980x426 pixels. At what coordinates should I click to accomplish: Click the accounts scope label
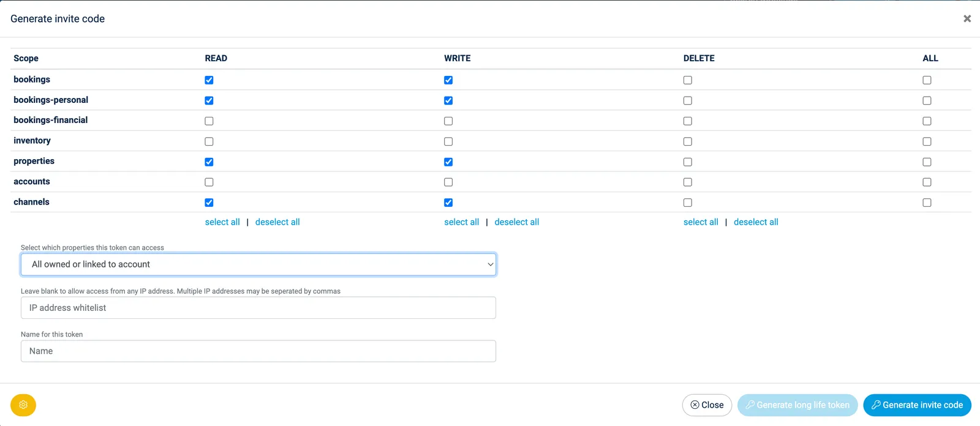pos(32,182)
